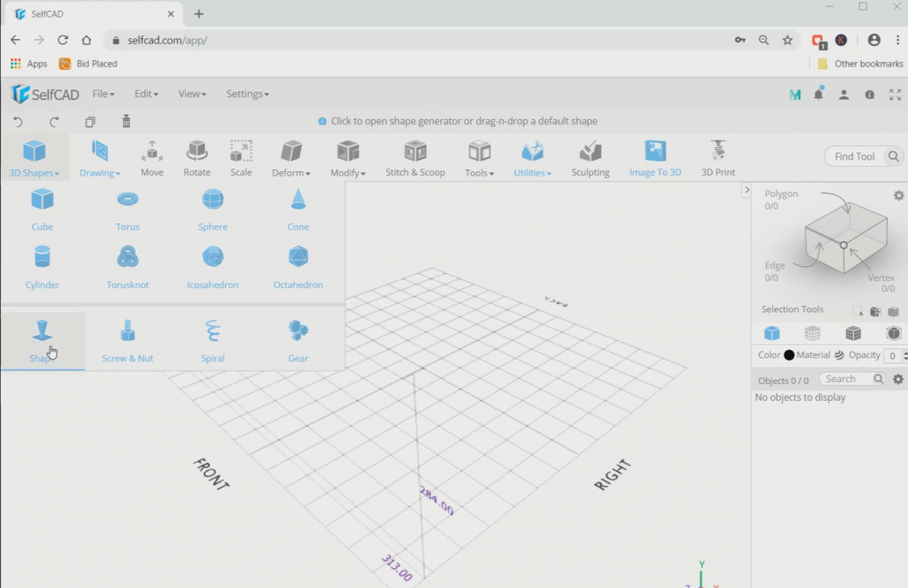Open the Color swatch picker
This screenshot has height=588, width=908.
tap(789, 355)
